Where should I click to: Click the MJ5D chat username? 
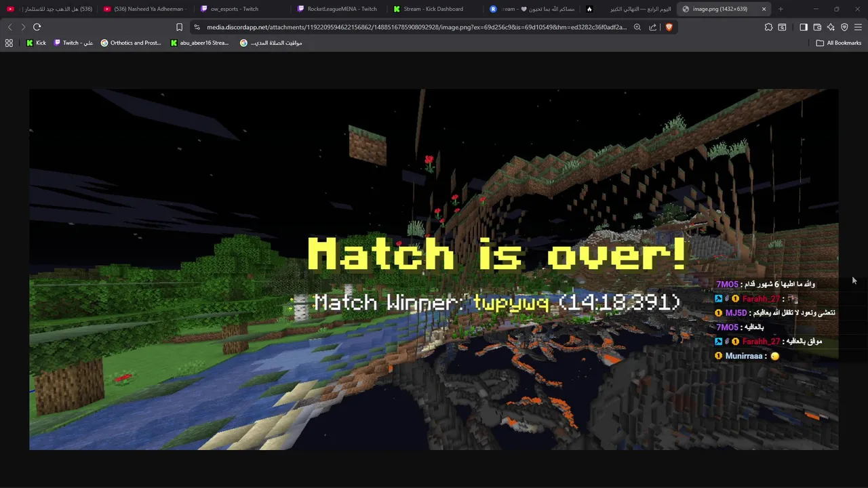pyautogui.click(x=736, y=313)
